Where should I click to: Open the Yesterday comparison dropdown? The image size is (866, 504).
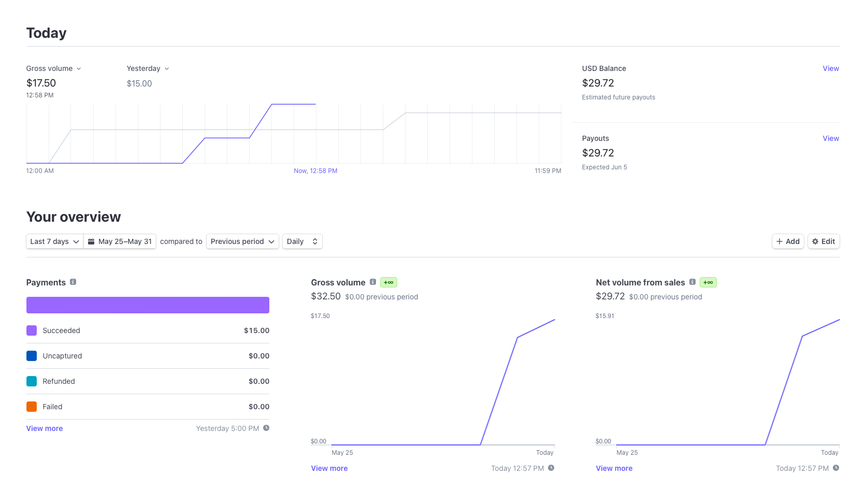(148, 68)
